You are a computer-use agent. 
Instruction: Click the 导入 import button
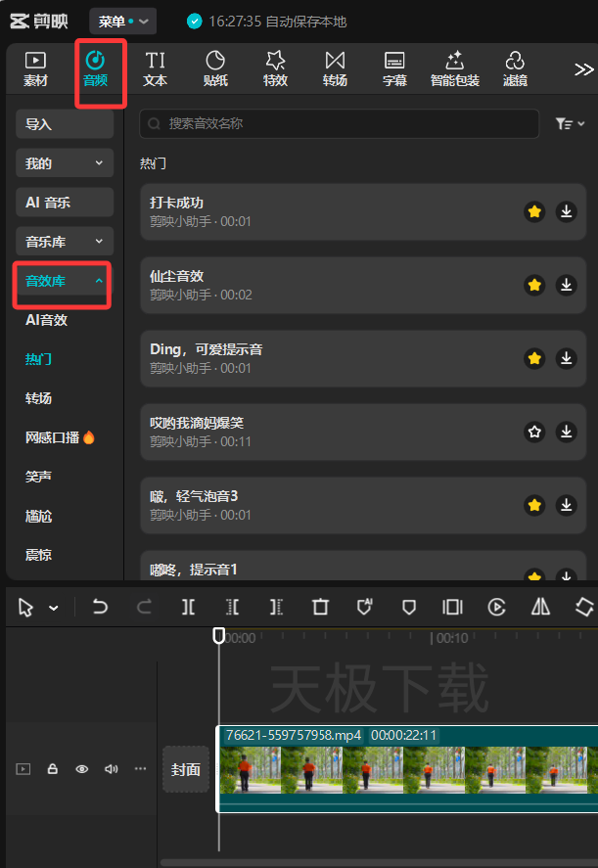pos(65,124)
